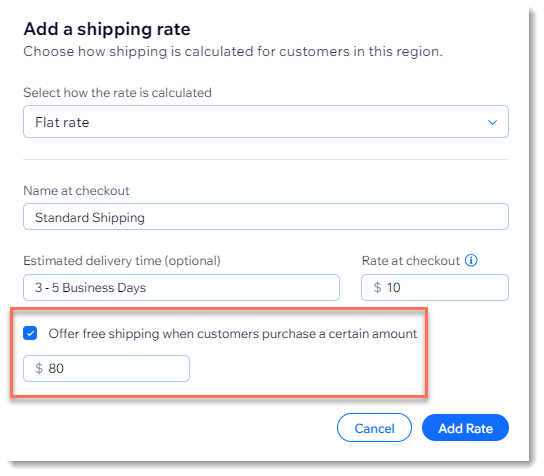544x476 pixels.
Task: Click the '3 - 5 Business Days' delivery time field
Action: 181,288
